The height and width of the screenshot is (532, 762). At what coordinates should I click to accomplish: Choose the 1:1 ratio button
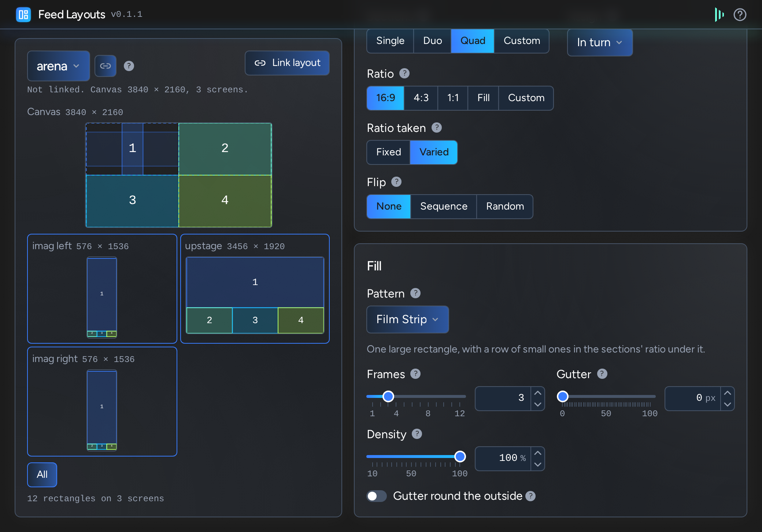[x=453, y=98]
